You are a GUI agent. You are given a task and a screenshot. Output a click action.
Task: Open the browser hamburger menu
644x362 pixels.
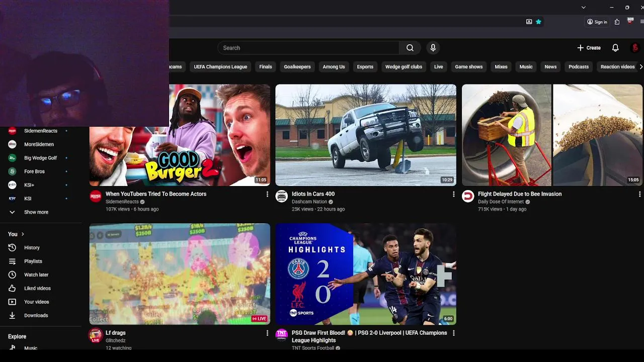(642, 22)
